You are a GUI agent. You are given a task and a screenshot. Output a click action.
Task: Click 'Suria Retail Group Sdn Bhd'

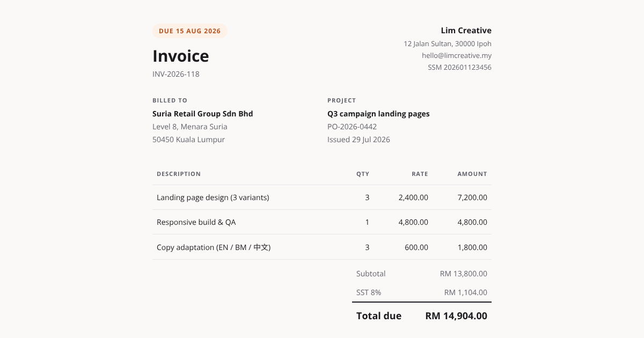click(x=203, y=114)
